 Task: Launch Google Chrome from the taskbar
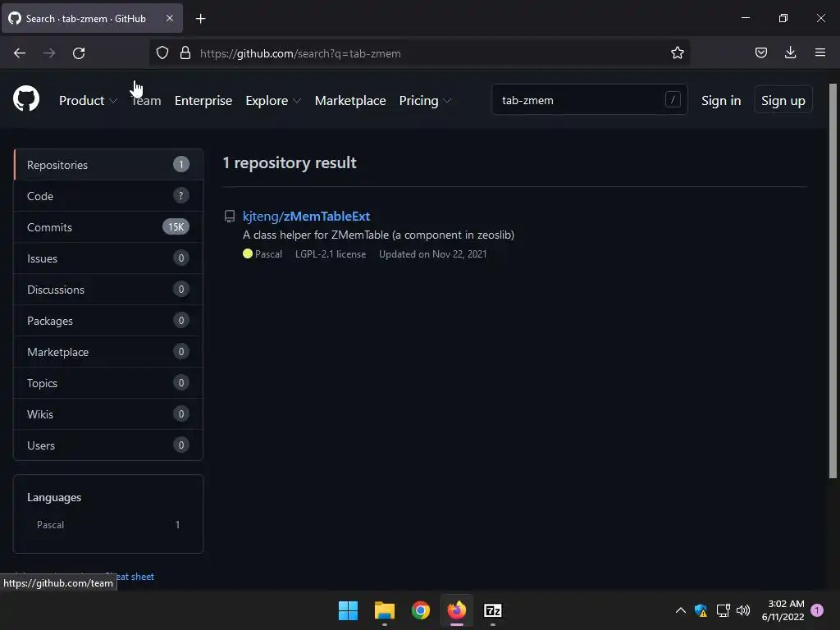[x=421, y=610]
